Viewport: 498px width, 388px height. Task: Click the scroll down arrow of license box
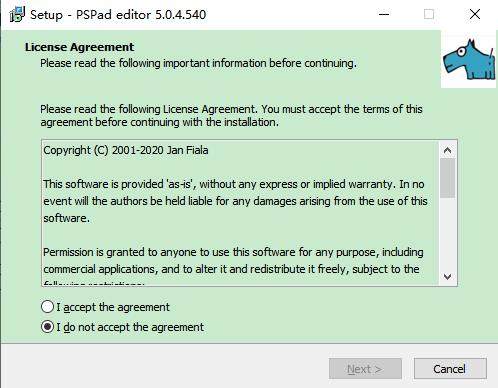[x=447, y=277]
